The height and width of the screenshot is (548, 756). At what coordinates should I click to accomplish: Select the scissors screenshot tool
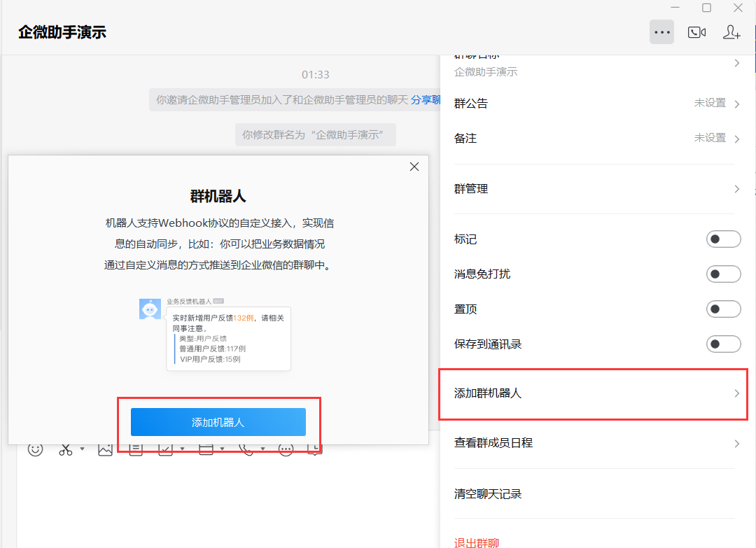coord(66,450)
